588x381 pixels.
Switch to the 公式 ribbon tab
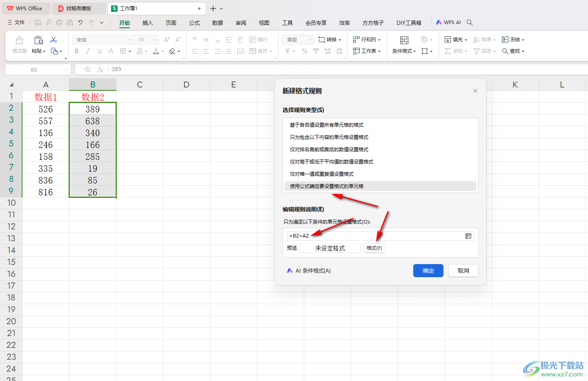194,23
